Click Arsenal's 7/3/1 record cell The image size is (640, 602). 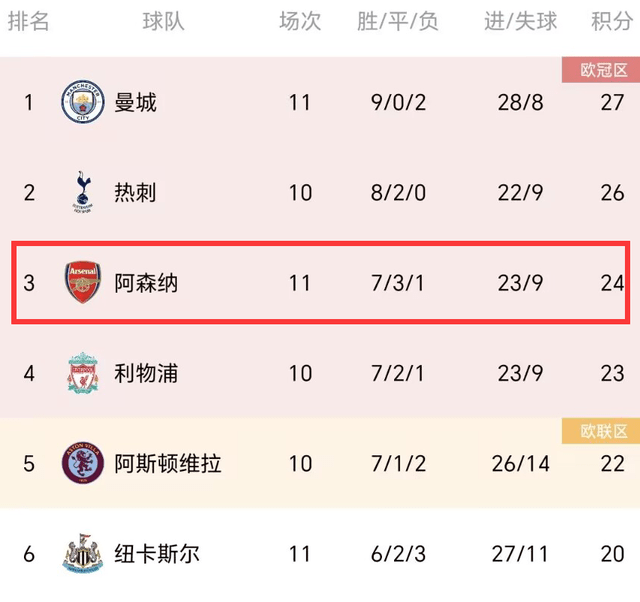coord(398,283)
